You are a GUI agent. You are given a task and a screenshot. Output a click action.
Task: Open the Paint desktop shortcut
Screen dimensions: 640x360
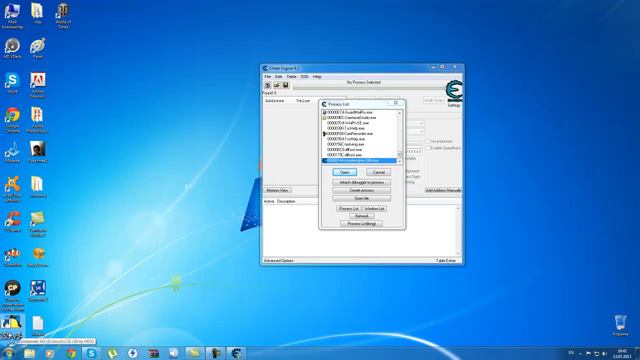(x=38, y=49)
